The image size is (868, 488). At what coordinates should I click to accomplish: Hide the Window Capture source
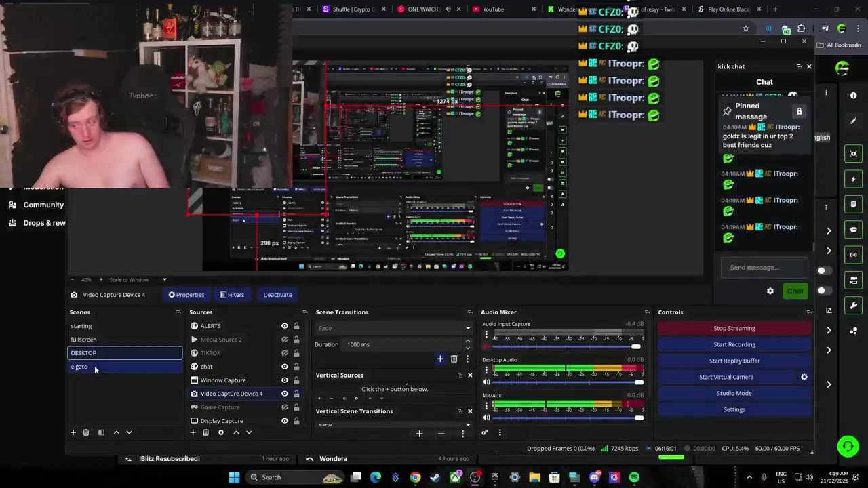click(x=285, y=380)
